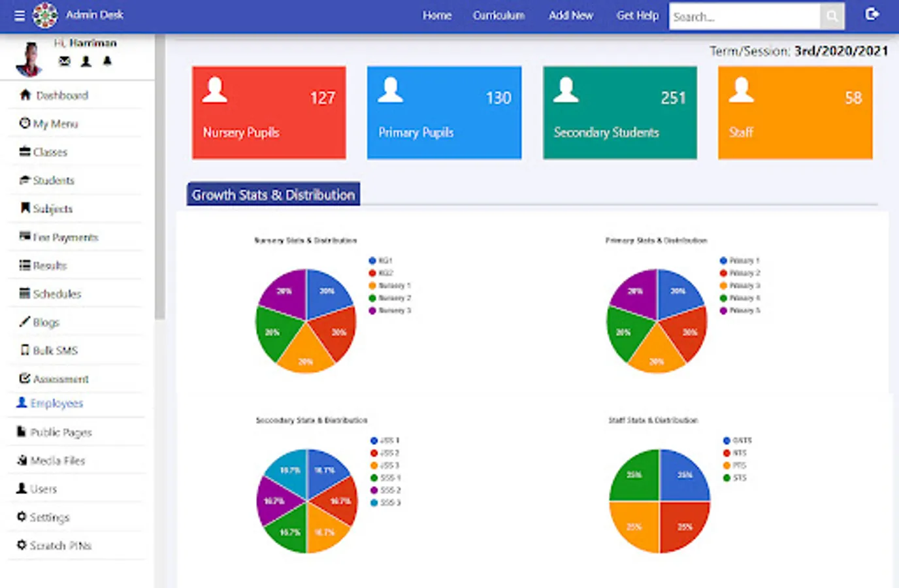Open the Secondary Students card
This screenshot has height=588, width=899.
tap(620, 112)
